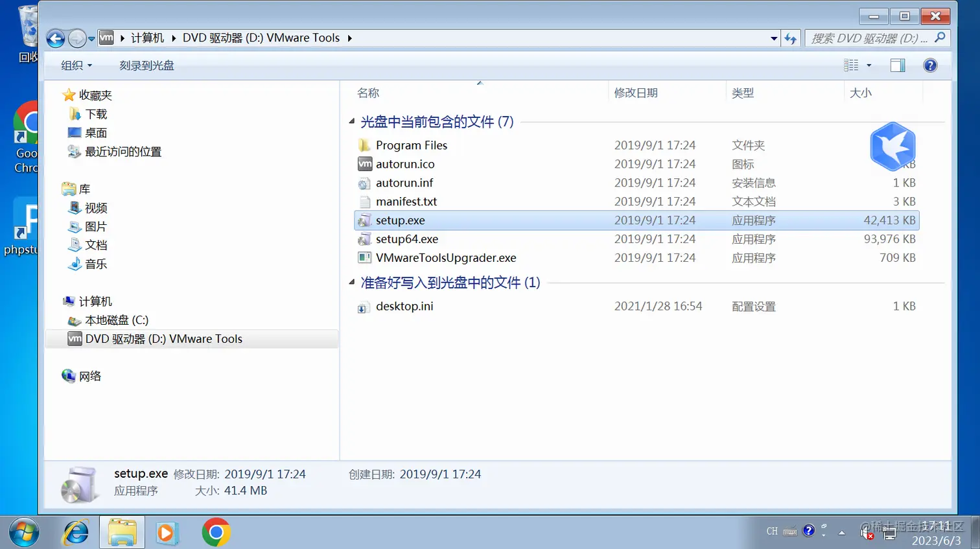
Task: Click the refresh icon beside the address bar
Action: pyautogui.click(x=790, y=38)
